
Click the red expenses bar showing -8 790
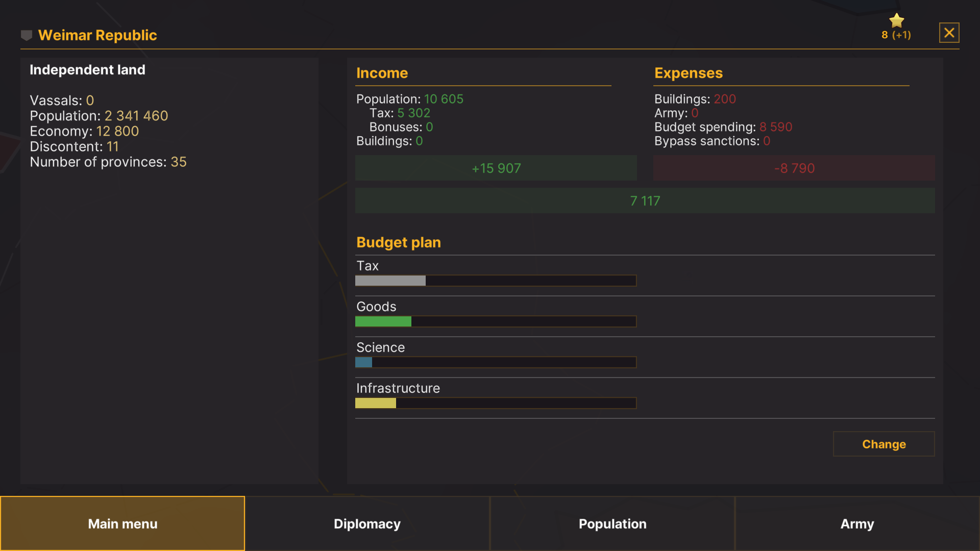[794, 168]
